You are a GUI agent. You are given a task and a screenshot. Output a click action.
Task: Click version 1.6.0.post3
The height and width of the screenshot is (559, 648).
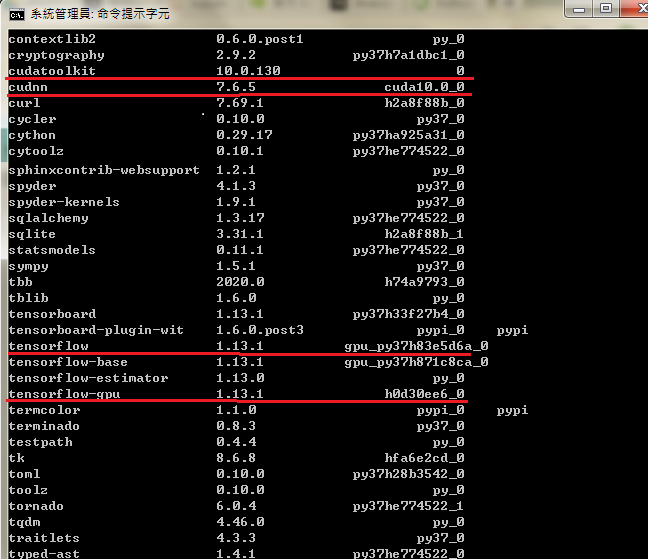click(260, 331)
